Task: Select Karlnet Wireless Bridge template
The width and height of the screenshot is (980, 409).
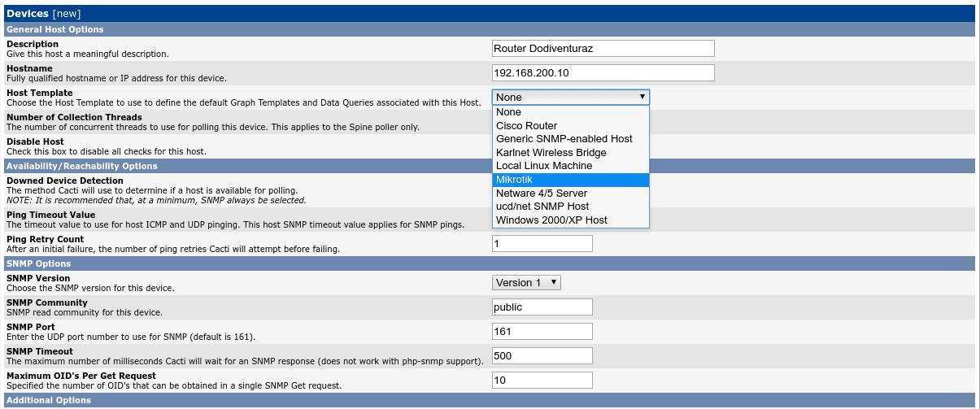Action: (x=571, y=153)
